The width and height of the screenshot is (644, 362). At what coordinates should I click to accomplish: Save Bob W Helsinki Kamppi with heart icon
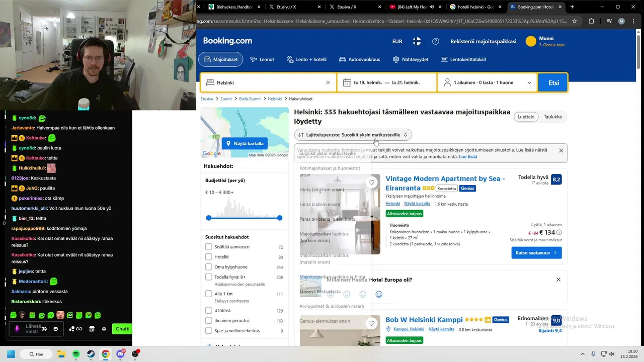click(x=372, y=323)
